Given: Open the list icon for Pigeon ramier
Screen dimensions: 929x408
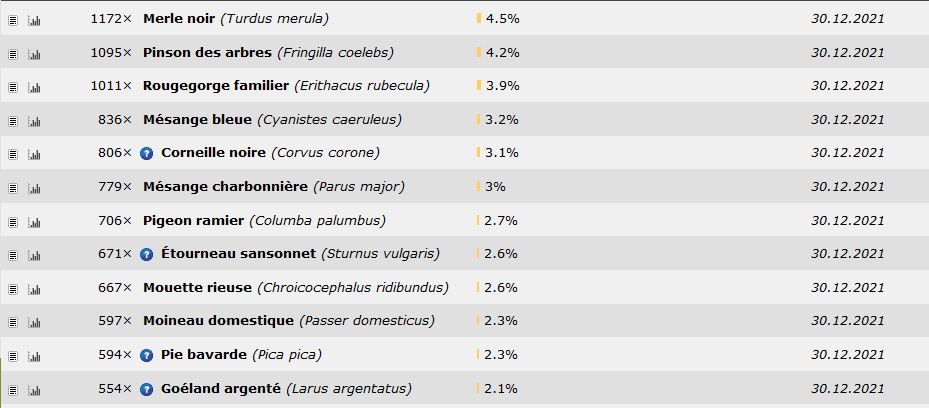Looking at the screenshot, I should point(13,223).
